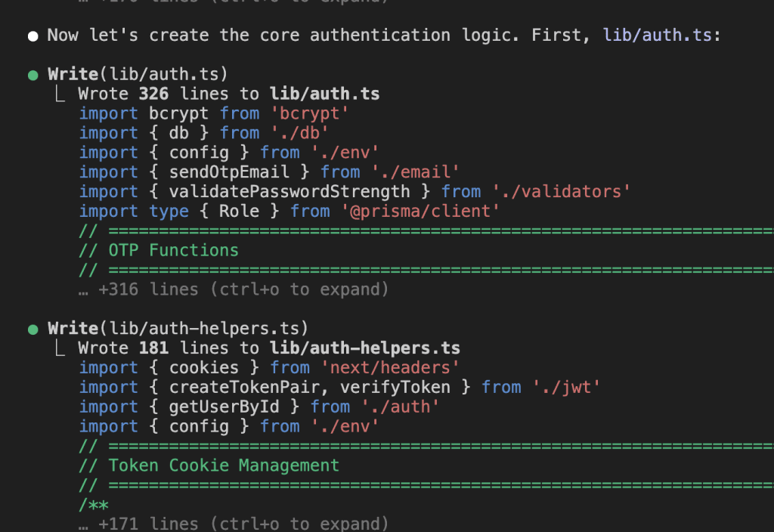Select the Write(lib/auth-helpers.ts) tool call header
774x532 pixels.
point(178,329)
